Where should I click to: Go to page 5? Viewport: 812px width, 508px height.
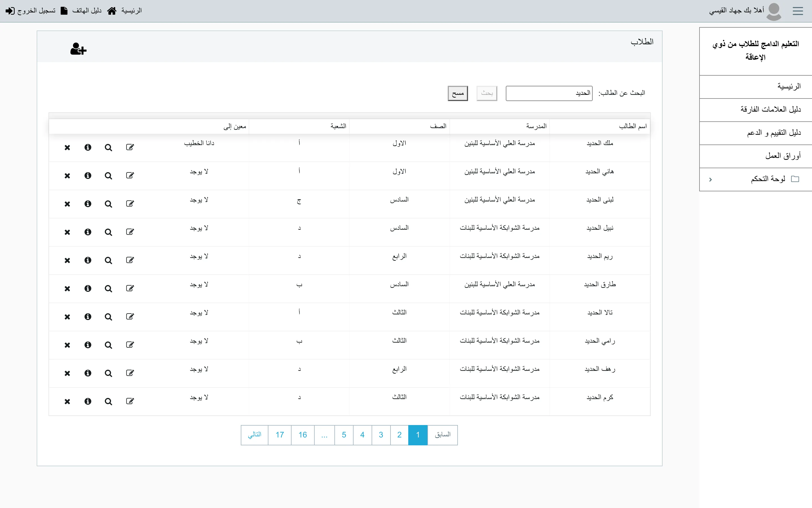[x=344, y=435]
